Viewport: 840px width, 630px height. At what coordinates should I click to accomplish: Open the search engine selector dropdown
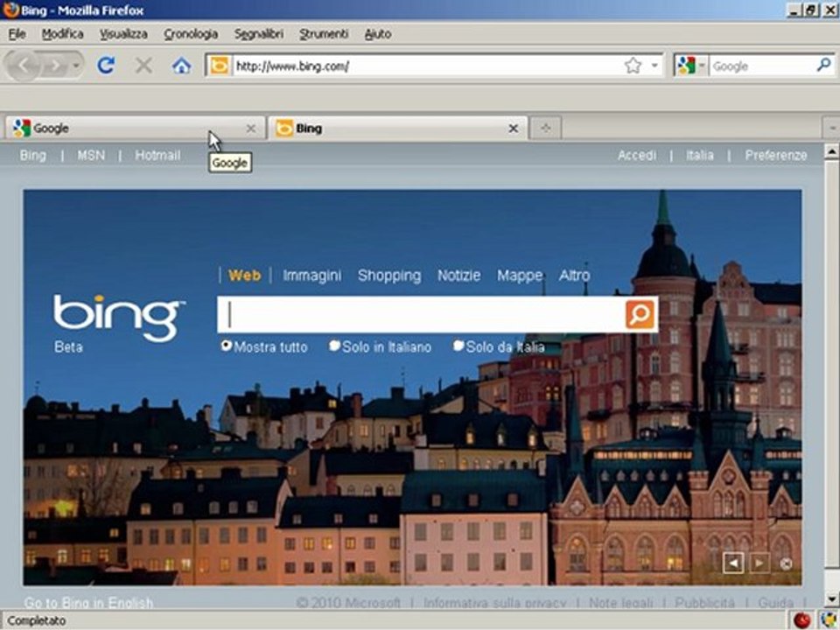[691, 66]
